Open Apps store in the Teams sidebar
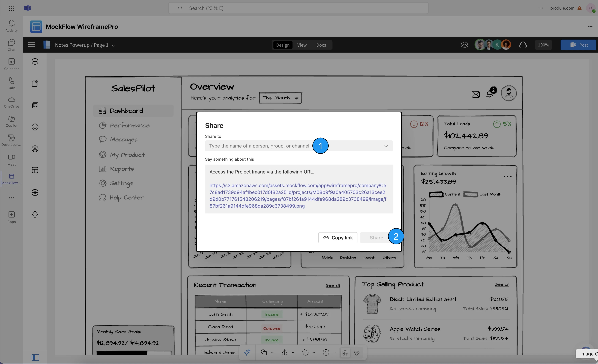This screenshot has width=598, height=364. (11, 217)
